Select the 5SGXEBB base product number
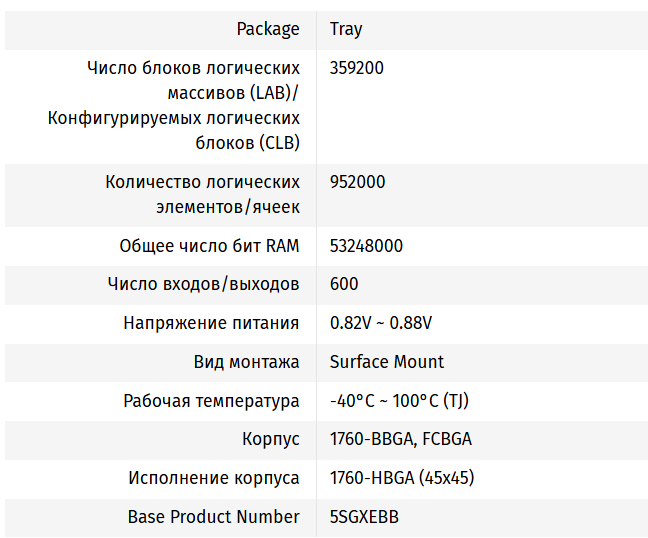 tap(366, 517)
